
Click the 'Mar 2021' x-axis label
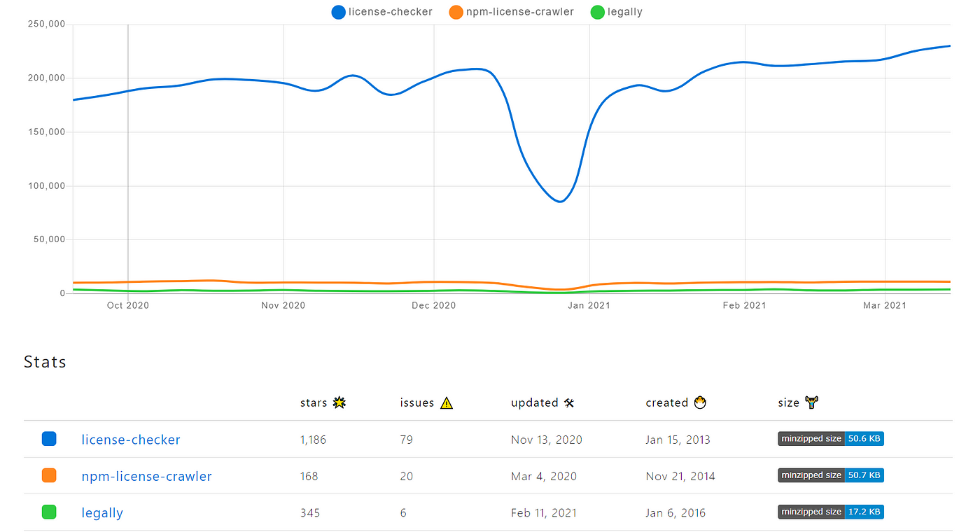pyautogui.click(x=885, y=305)
